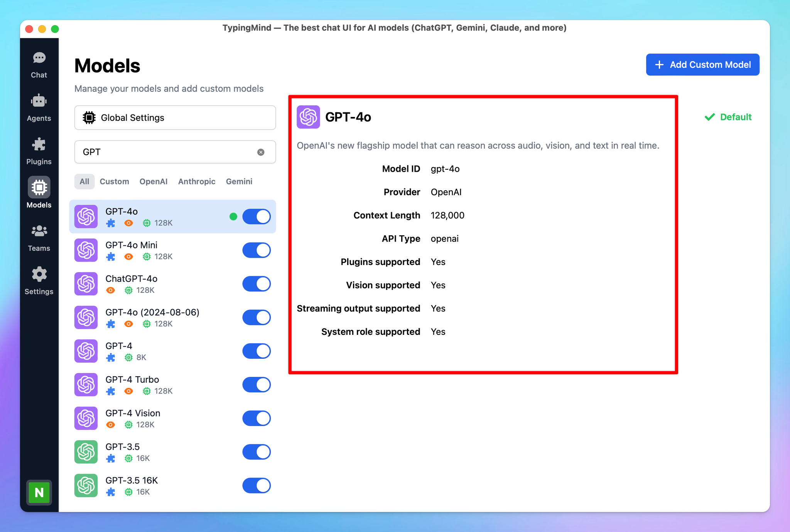Click the GPT-4o model logo in list

click(86, 216)
